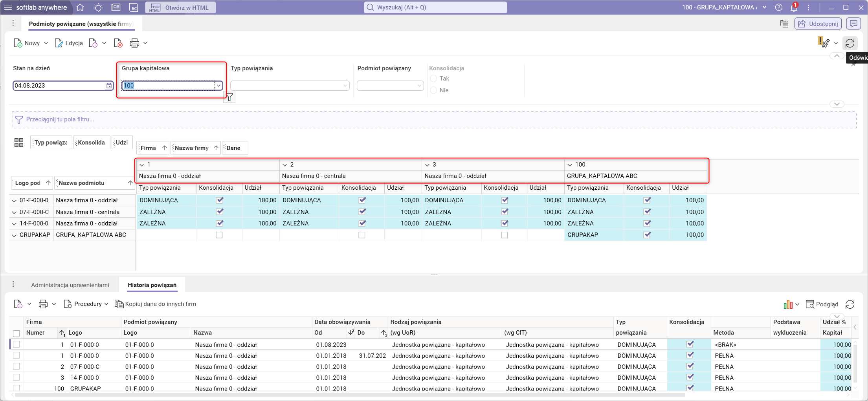The image size is (868, 401).
Task: Click the hamburger menu next to softlab anywhere
Action: coord(8,7)
